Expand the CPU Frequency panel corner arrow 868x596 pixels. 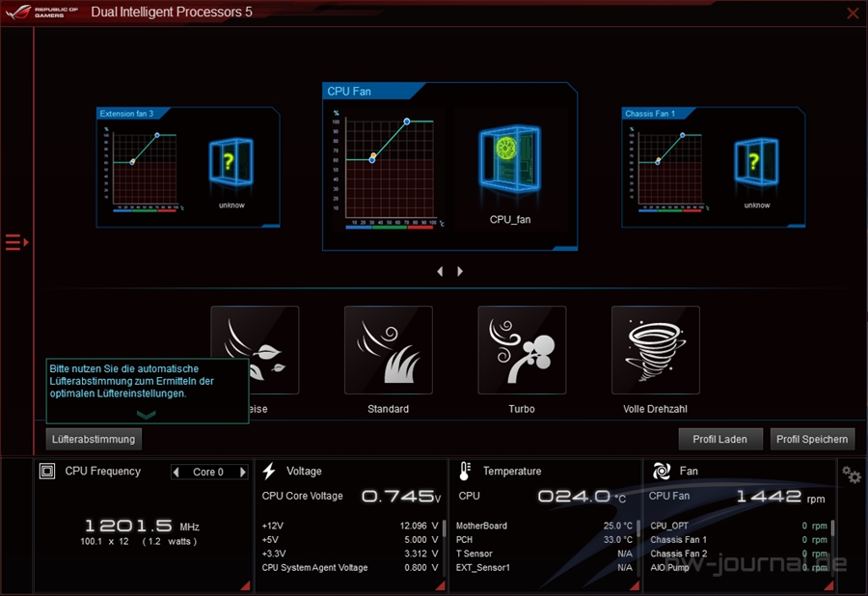[245, 585]
